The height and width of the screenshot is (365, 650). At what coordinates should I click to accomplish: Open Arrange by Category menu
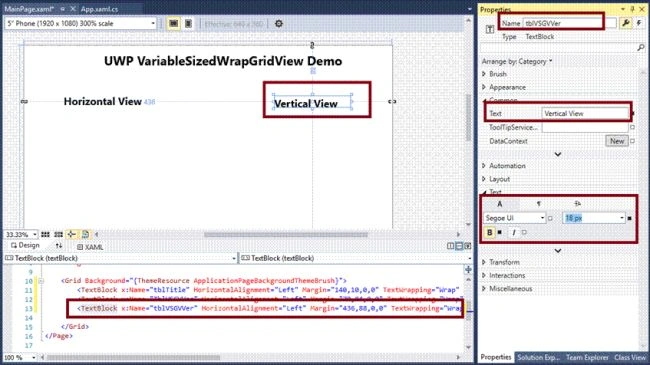point(517,61)
